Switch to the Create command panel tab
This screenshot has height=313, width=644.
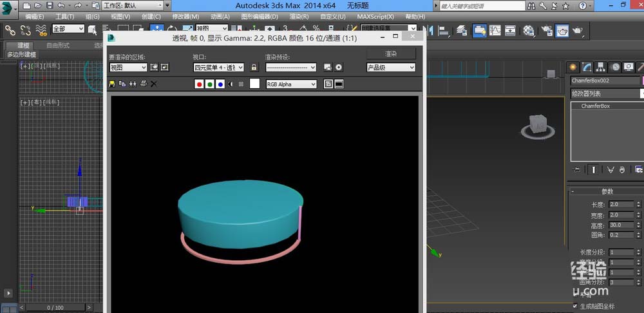click(573, 68)
